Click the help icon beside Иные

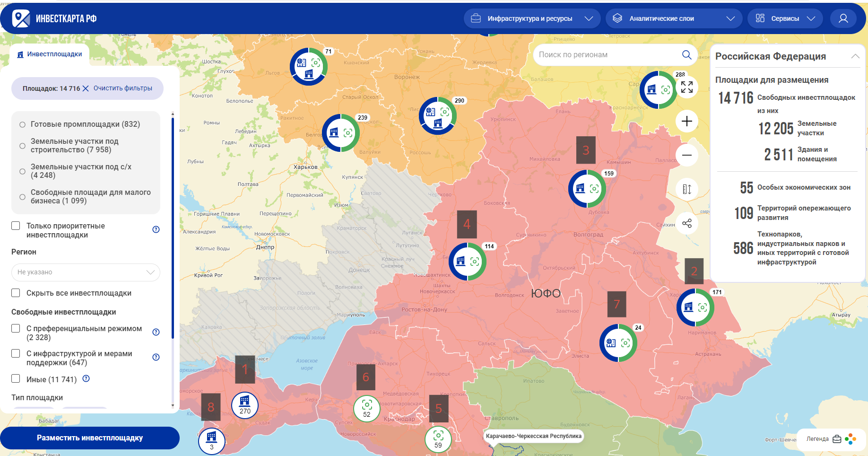pyautogui.click(x=86, y=378)
